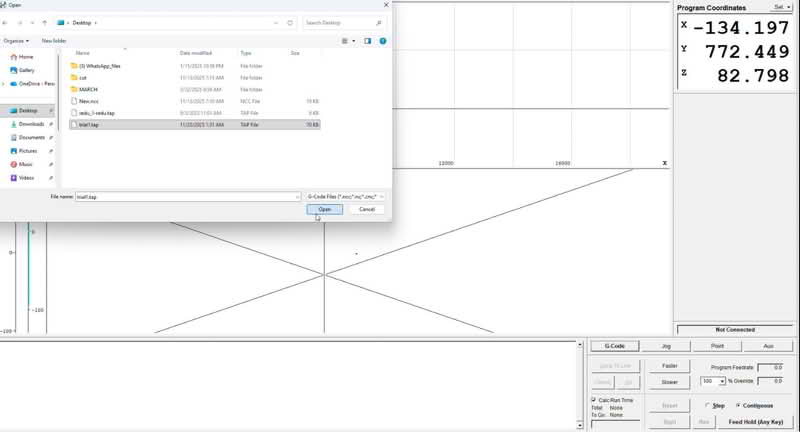Click the Up directory arrow icon
The width and height of the screenshot is (800, 432).
(x=45, y=22)
